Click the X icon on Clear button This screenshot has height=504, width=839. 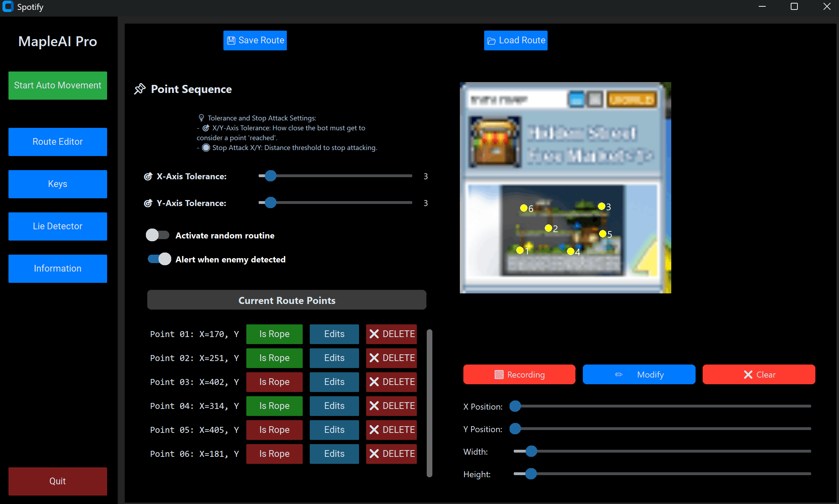pos(748,374)
